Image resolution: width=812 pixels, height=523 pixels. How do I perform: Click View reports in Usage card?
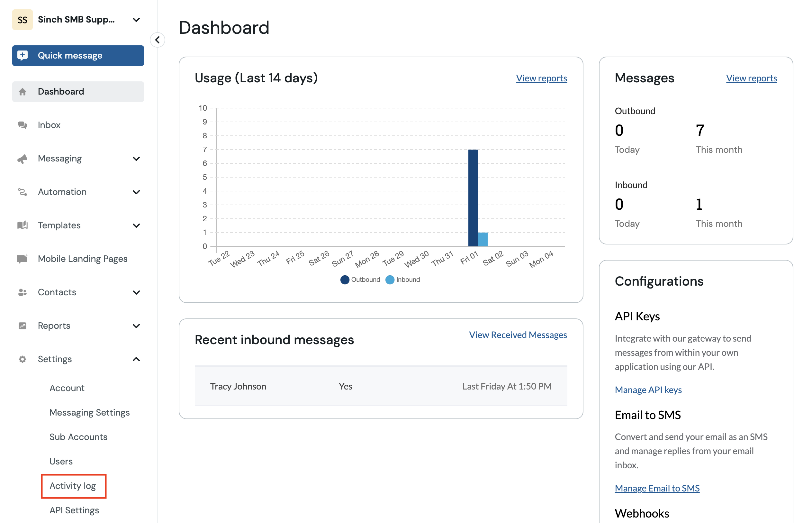(x=542, y=78)
